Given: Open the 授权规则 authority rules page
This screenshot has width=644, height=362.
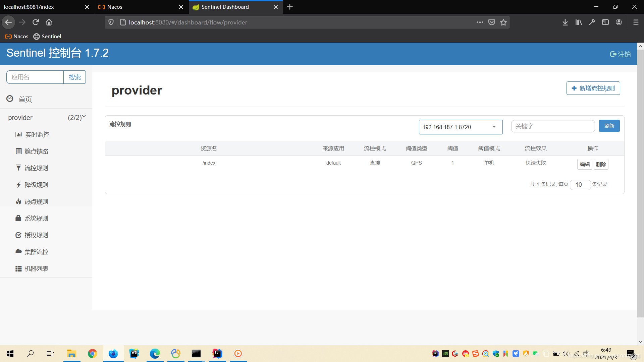Looking at the screenshot, I should point(32,235).
